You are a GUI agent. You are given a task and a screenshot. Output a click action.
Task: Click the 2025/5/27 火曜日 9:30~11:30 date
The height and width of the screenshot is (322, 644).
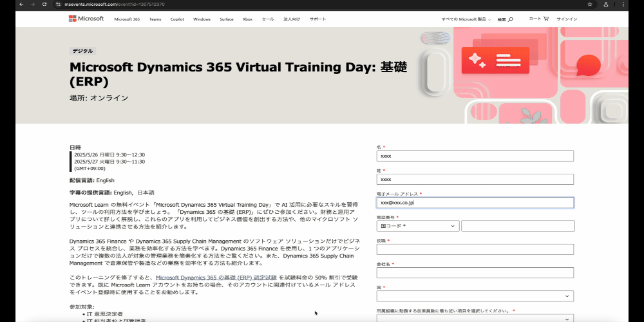(109, 162)
